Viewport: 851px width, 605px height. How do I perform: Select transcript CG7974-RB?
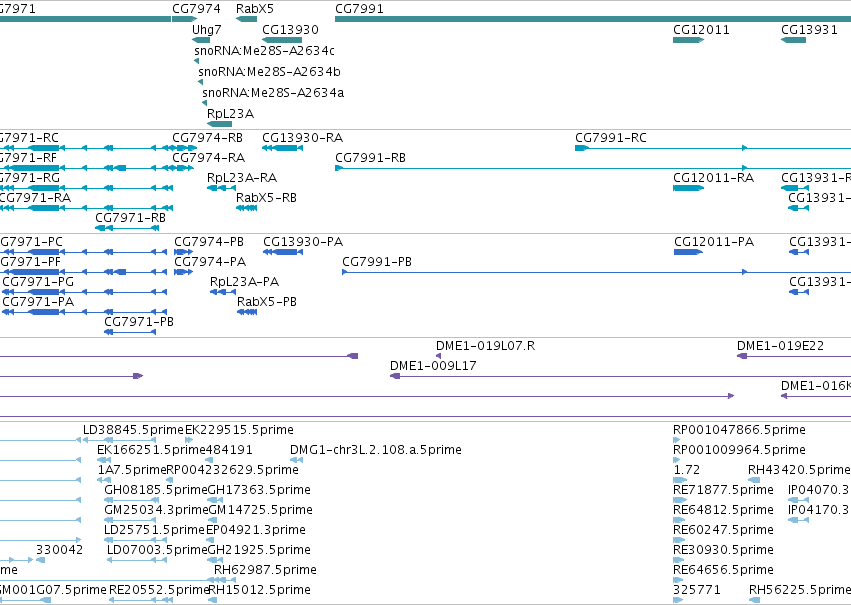point(207,138)
